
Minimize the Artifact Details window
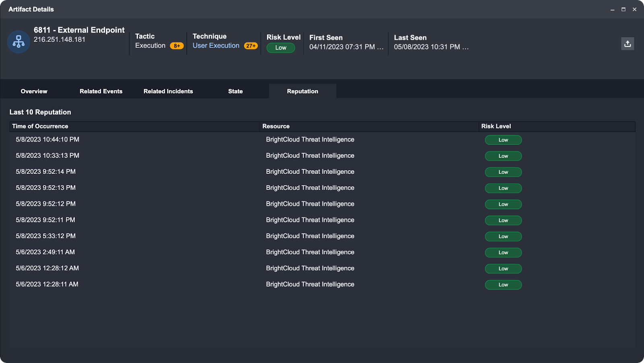point(612,9)
